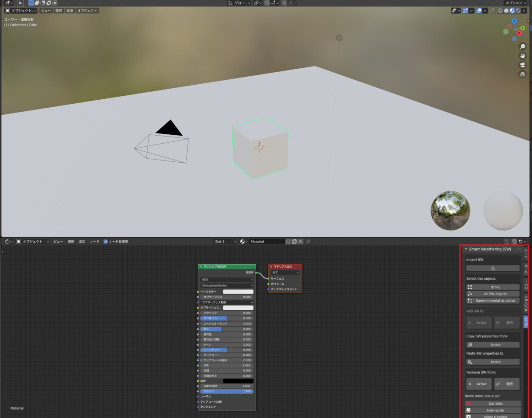This screenshot has height=418, width=532.
Task: Click the Z axis gizmo circle
Action: point(514,21)
